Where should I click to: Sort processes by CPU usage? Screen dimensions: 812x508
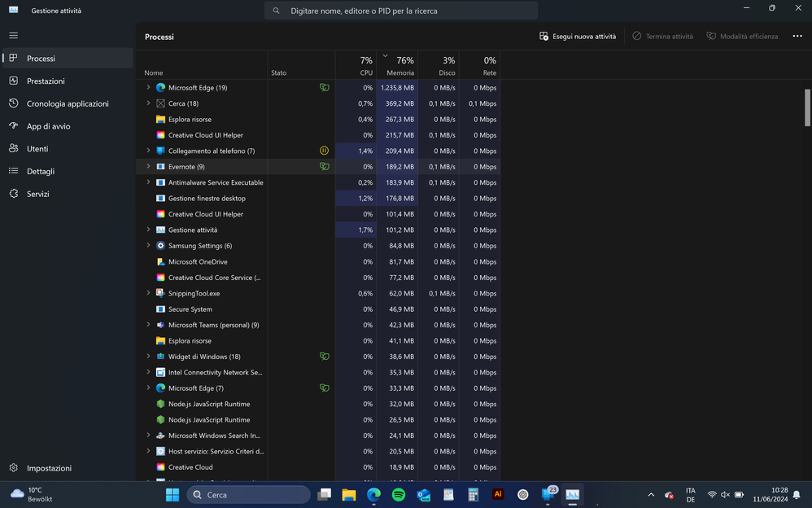(x=356, y=65)
